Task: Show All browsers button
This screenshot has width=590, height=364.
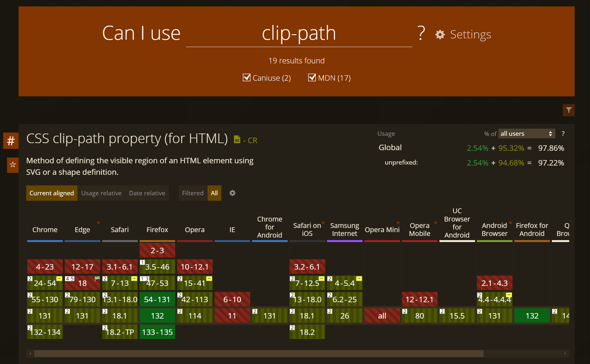Action: click(214, 193)
